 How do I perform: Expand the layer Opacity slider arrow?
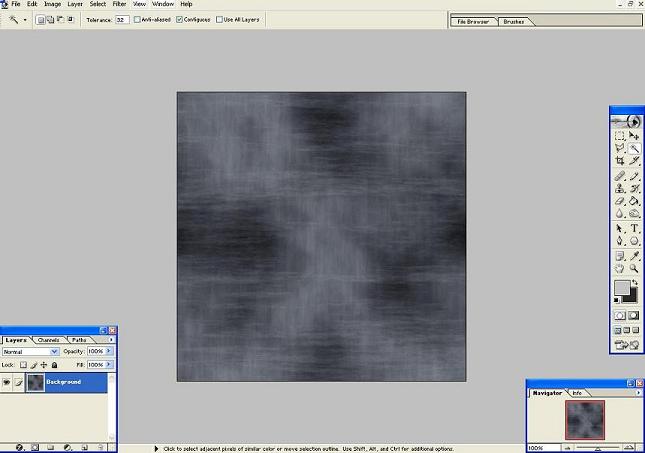(x=109, y=352)
